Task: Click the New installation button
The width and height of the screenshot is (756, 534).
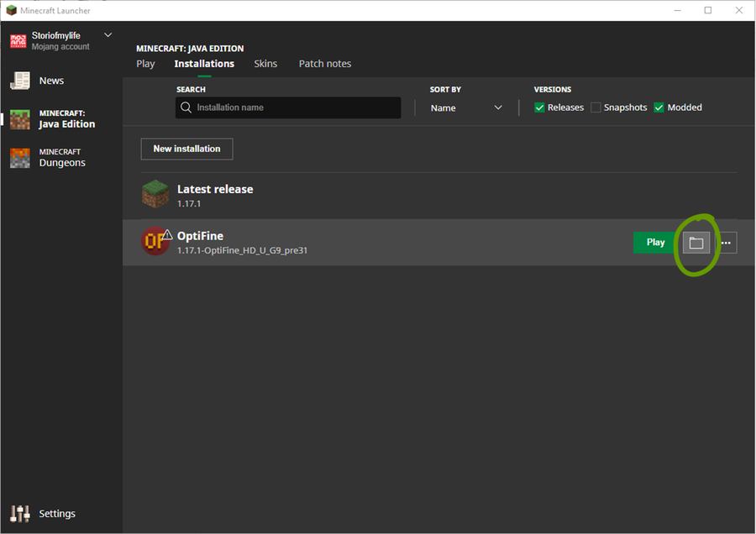Action: pyautogui.click(x=187, y=149)
